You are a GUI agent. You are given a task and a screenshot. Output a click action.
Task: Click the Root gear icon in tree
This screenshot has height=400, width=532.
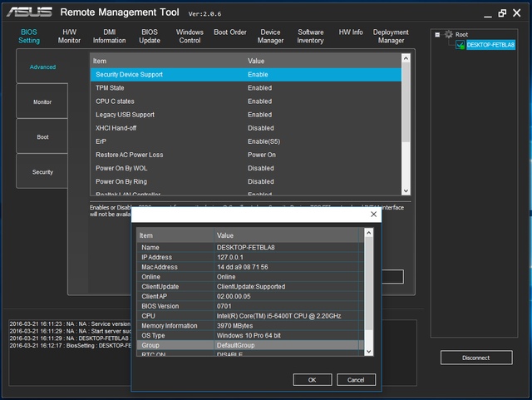click(x=449, y=34)
